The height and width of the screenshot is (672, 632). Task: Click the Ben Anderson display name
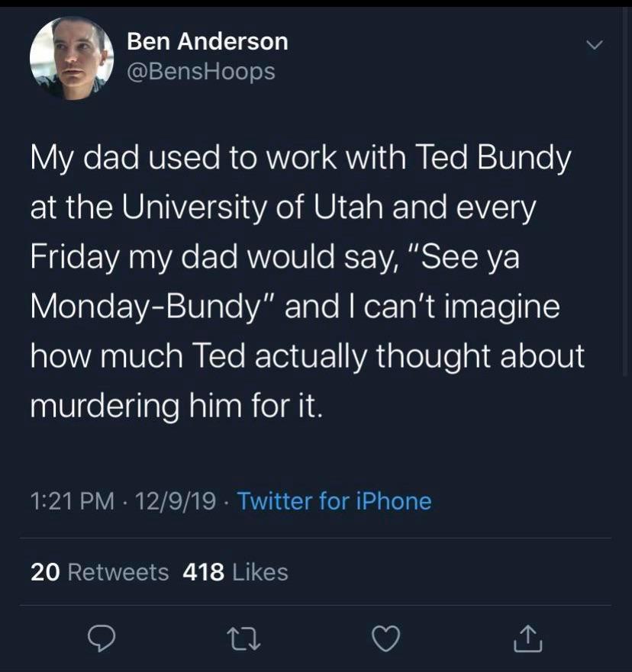(207, 41)
